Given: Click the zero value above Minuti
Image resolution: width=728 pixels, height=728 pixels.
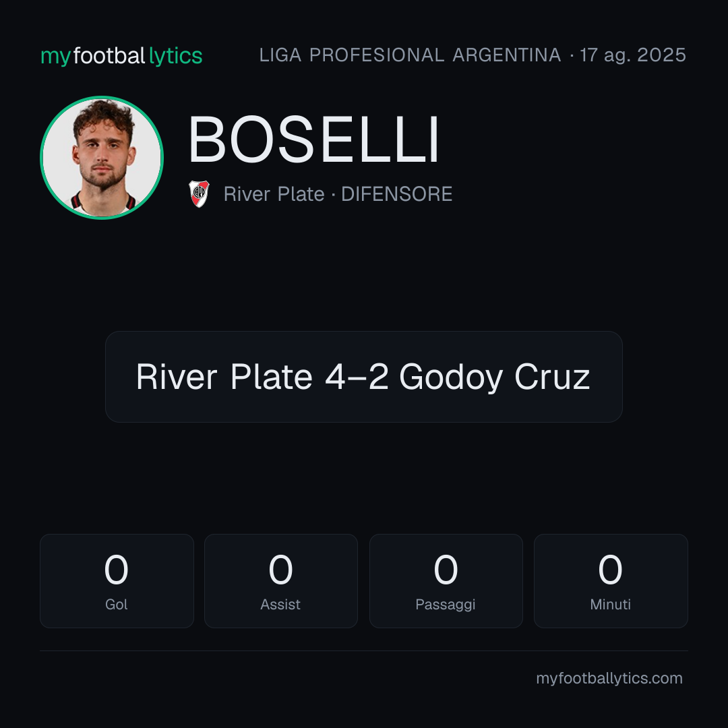Looking at the screenshot, I should (610, 570).
